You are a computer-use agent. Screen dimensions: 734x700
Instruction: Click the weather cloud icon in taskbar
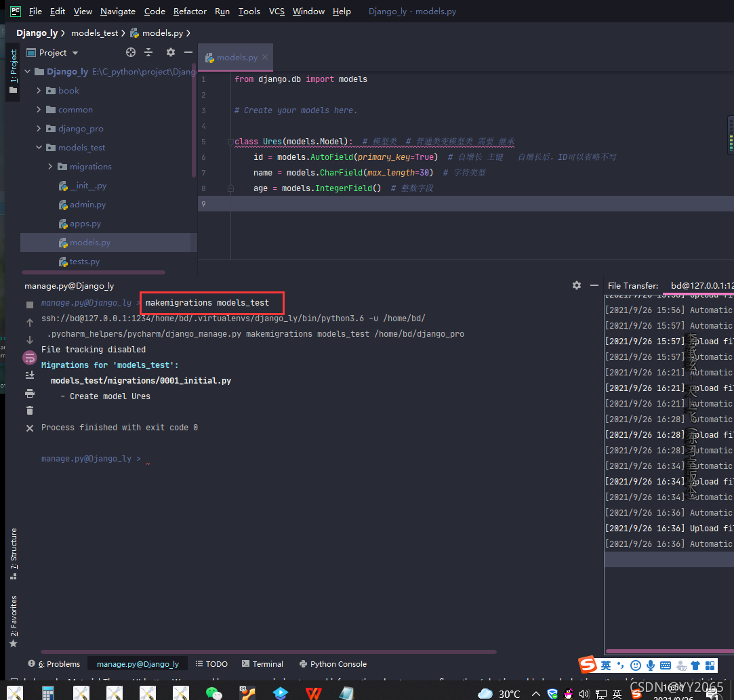pos(485,693)
